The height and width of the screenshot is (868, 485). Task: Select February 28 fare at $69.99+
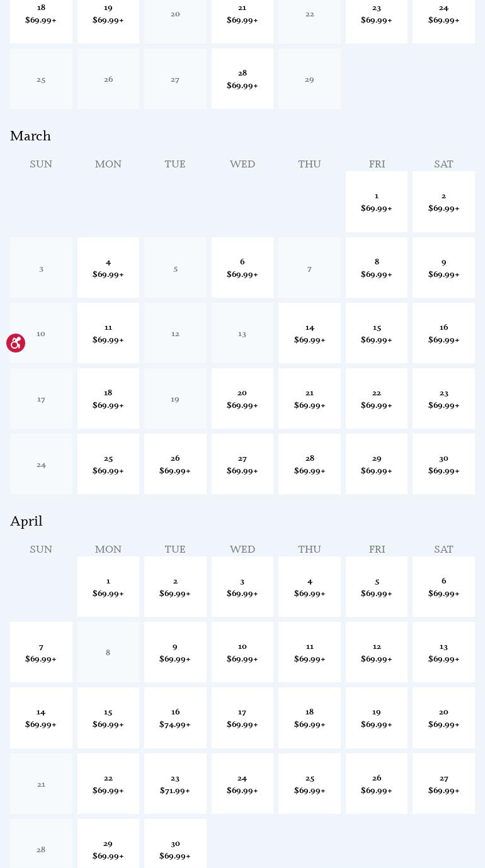click(x=243, y=79)
